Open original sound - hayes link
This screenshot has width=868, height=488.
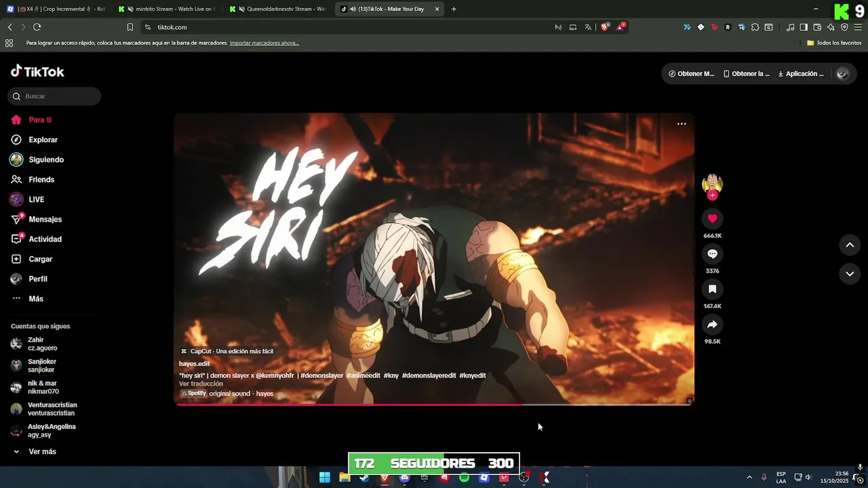tap(241, 394)
